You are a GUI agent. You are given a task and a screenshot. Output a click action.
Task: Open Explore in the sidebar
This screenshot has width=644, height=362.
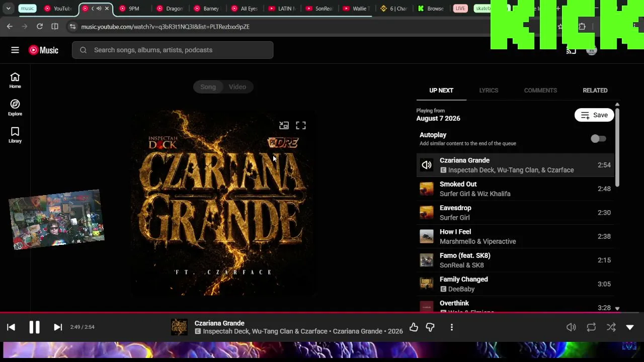15,108
